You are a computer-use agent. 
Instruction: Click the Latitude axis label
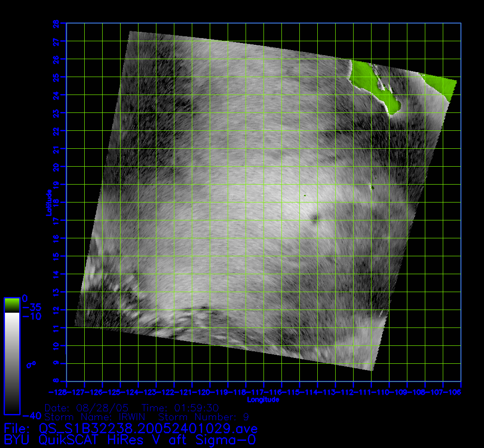coord(48,202)
